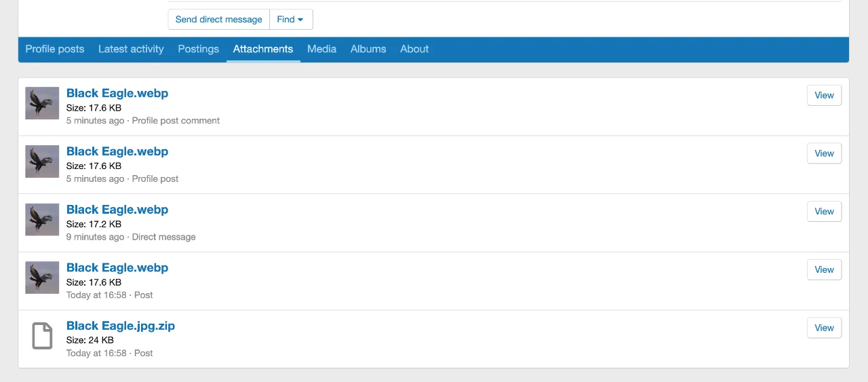Image resolution: width=868 pixels, height=382 pixels.
Task: Click the text '9 minutes ago · Direct message'
Action: pyautogui.click(x=131, y=237)
